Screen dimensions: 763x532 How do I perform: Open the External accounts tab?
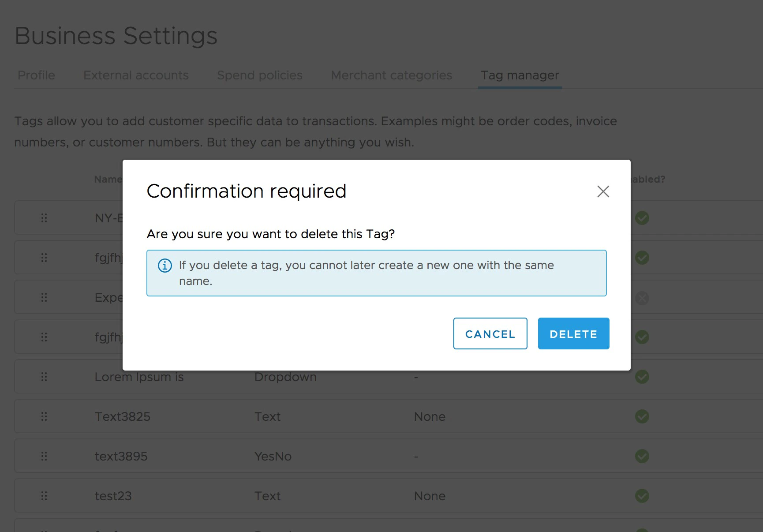tap(136, 75)
